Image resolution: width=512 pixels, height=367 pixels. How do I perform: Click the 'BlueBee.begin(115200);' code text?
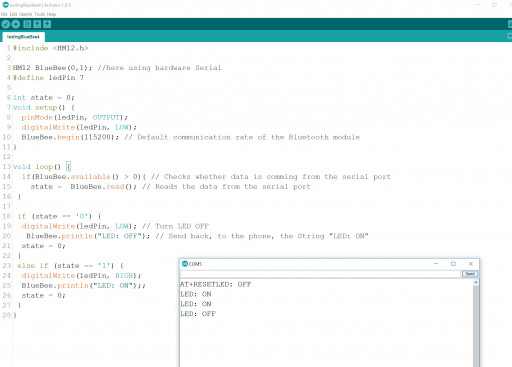point(70,137)
